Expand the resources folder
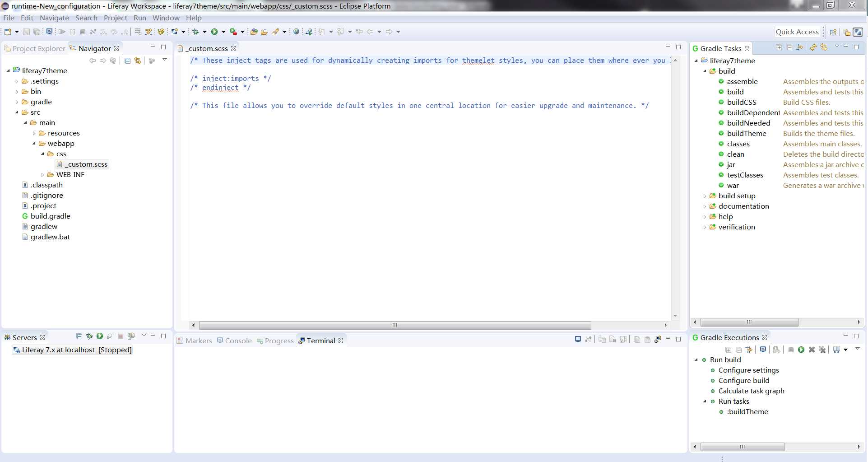This screenshot has width=868, height=462. click(34, 133)
